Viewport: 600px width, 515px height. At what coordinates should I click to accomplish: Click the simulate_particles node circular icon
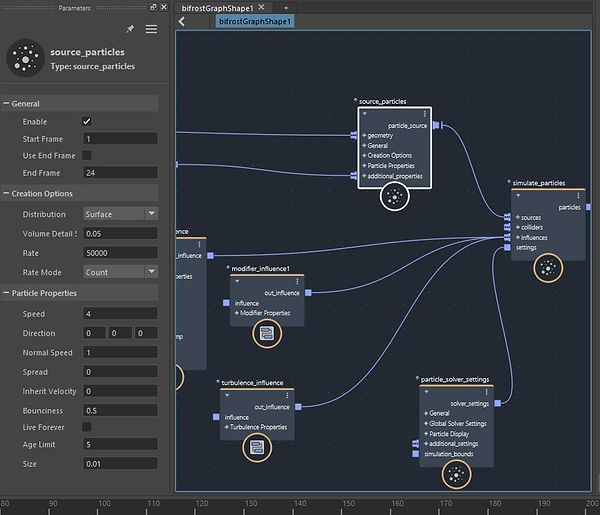[x=548, y=268]
